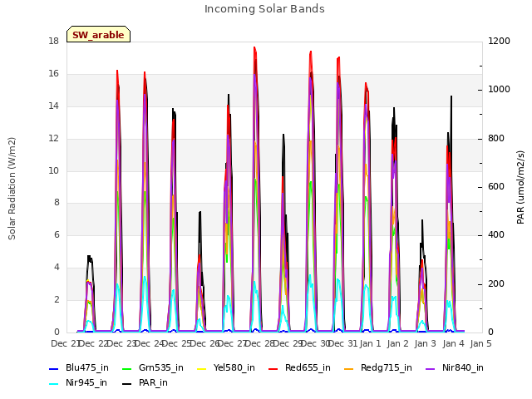Click the Jan 1 x-axis date label
Viewport: 532px width, 399px height.
click(370, 343)
